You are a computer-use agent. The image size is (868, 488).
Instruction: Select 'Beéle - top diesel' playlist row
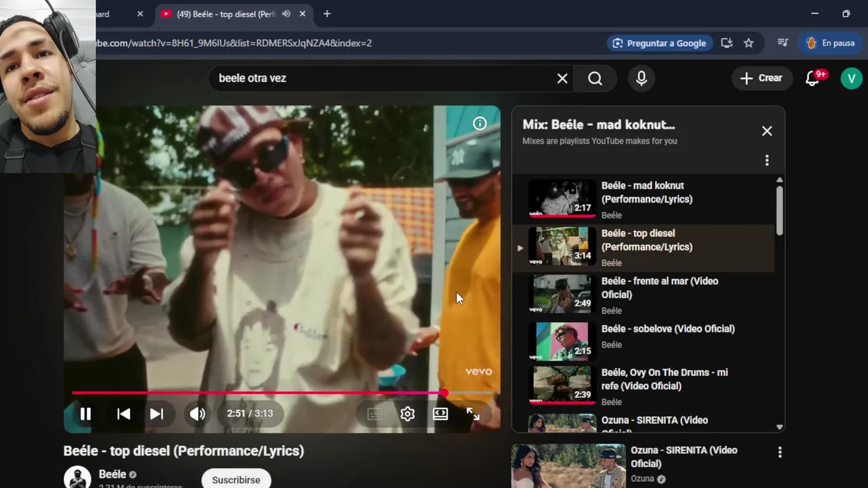[x=643, y=248]
